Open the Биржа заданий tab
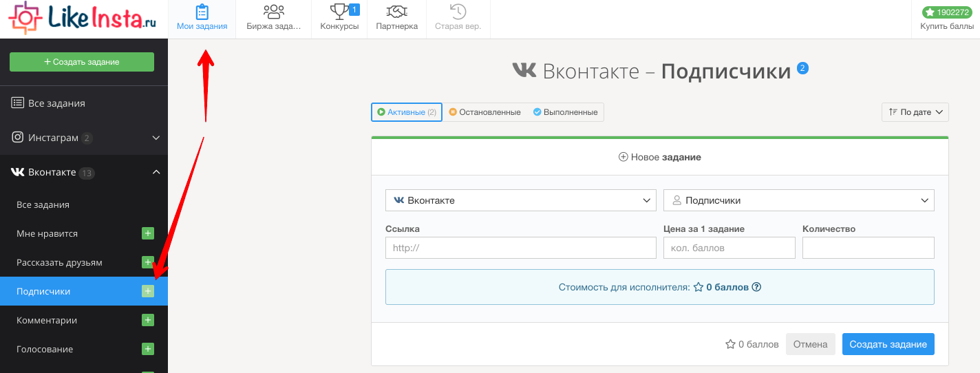The height and width of the screenshot is (373, 980). [274, 19]
